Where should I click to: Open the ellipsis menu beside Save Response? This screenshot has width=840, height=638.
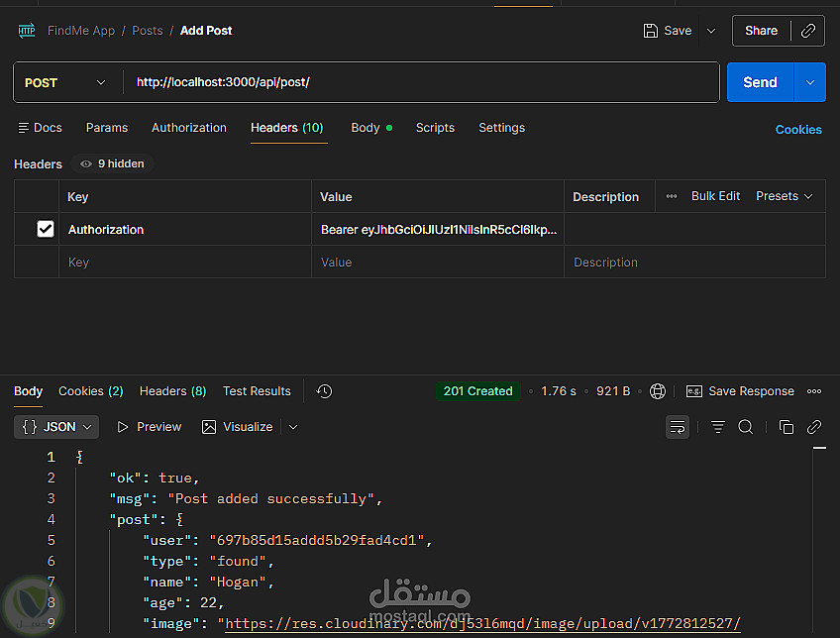[x=814, y=391]
